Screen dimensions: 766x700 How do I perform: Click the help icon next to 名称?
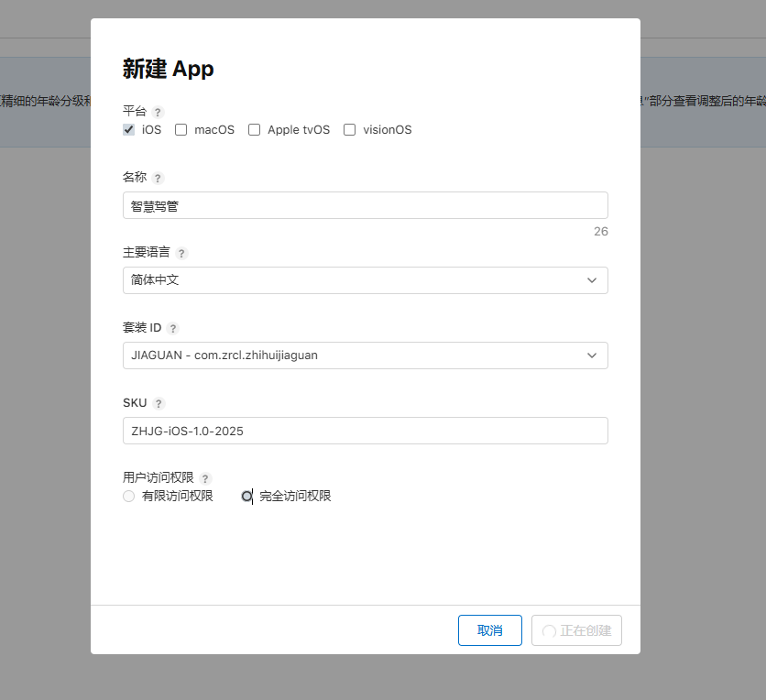[157, 178]
